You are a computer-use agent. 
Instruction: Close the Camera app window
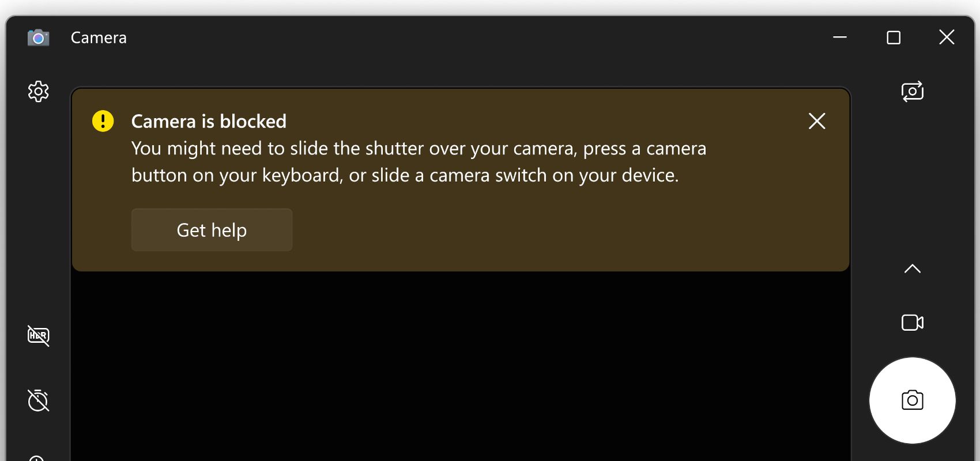point(947,37)
